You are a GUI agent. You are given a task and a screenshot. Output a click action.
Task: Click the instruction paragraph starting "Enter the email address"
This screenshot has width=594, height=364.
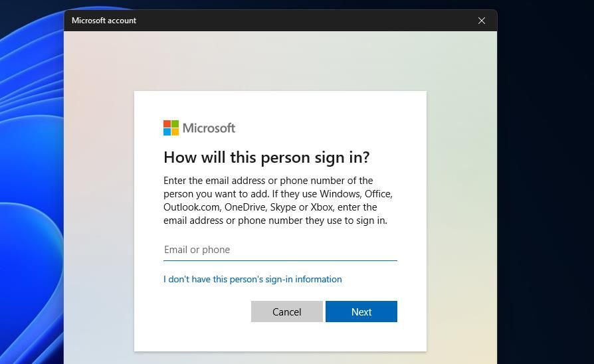(278, 201)
